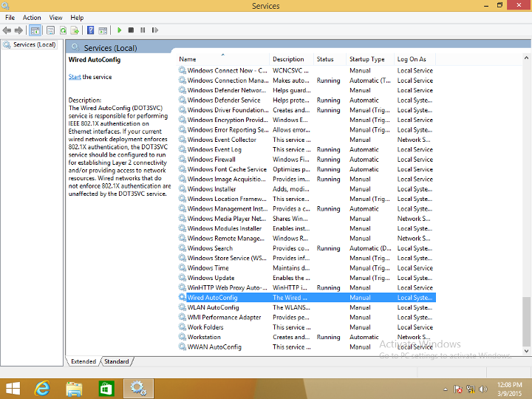532x399 pixels.
Task: Click the vertical scrollbar thumb
Action: pyautogui.click(x=526, y=320)
